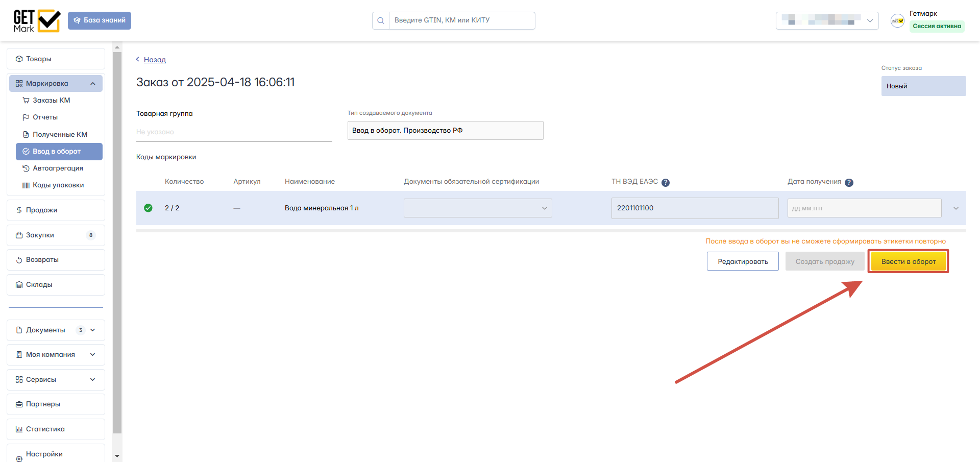Click the Гетмарк user avatar icon
980x462 pixels.
click(897, 20)
